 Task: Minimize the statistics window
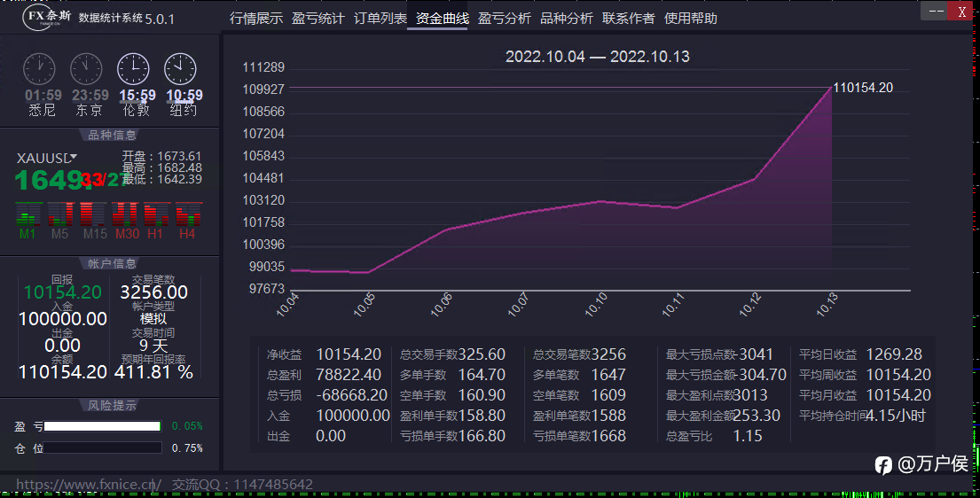[935, 12]
